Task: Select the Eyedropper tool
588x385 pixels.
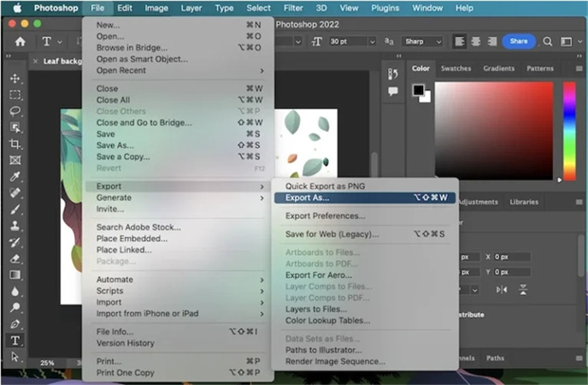Action: [x=15, y=177]
